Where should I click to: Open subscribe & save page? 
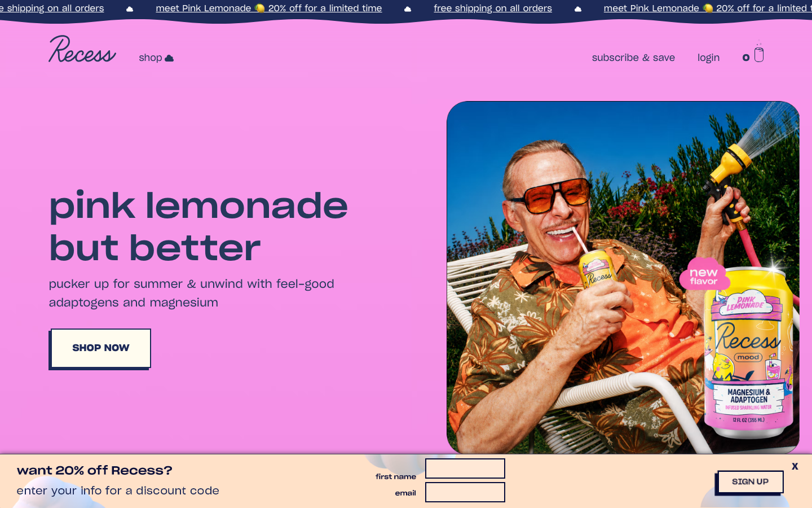pos(633,58)
